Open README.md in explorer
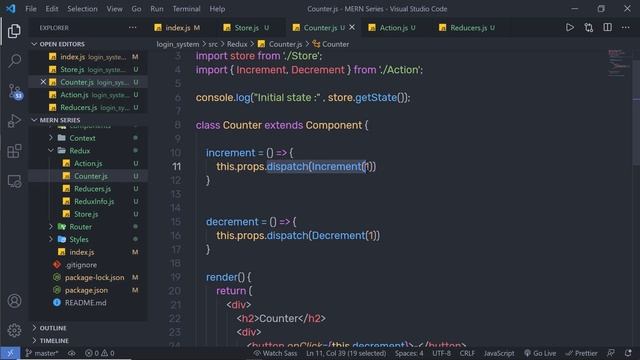The height and width of the screenshot is (360, 640). (85, 302)
